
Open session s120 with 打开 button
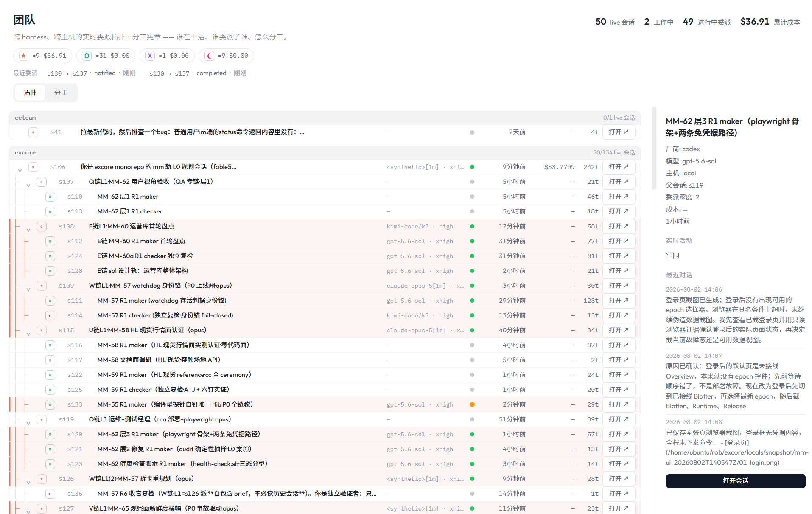[619, 434]
